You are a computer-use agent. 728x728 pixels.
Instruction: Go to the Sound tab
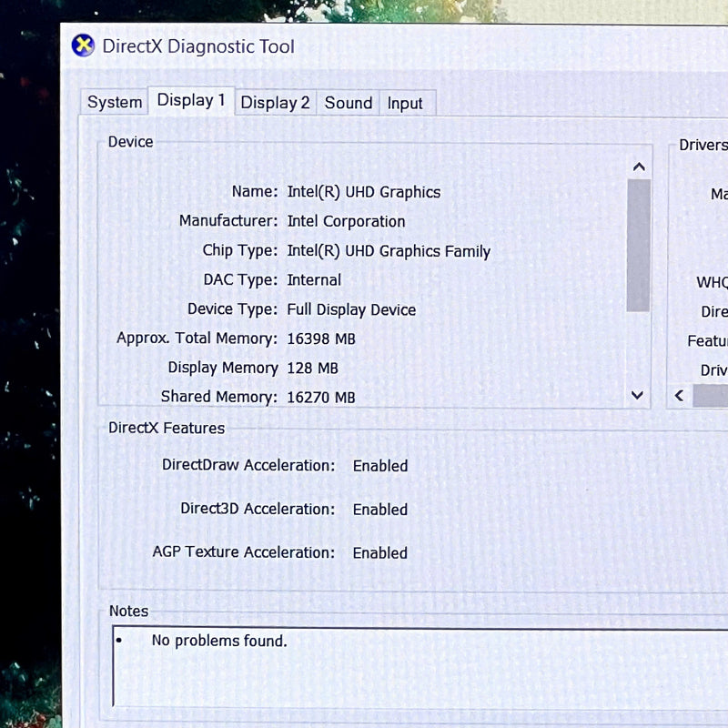tap(349, 103)
